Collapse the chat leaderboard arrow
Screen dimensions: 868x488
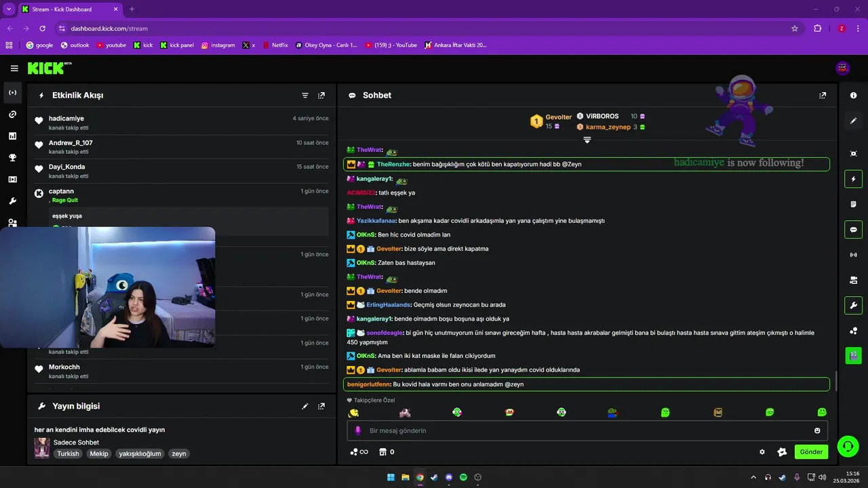click(587, 140)
